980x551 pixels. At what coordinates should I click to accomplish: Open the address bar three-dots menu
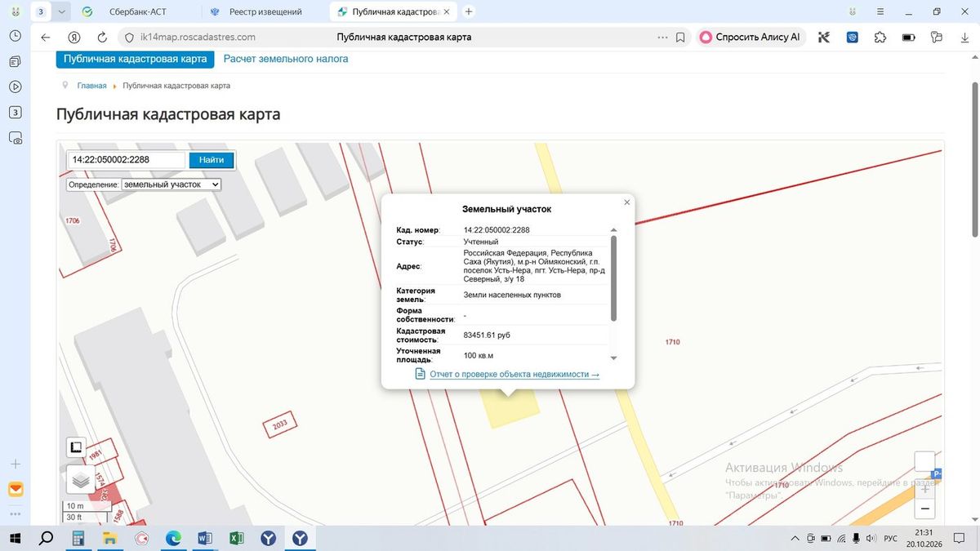coord(662,38)
